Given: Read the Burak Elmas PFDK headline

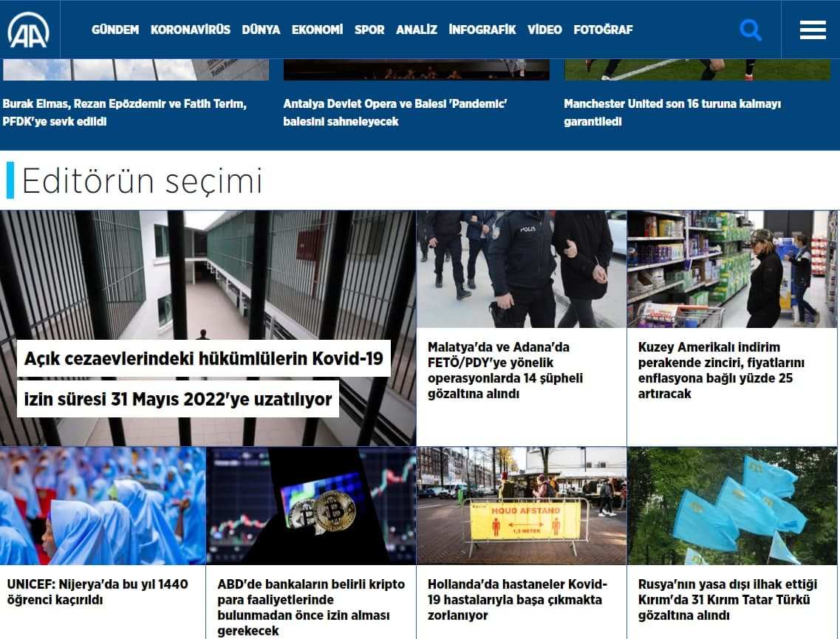Looking at the screenshot, I should click(x=124, y=112).
